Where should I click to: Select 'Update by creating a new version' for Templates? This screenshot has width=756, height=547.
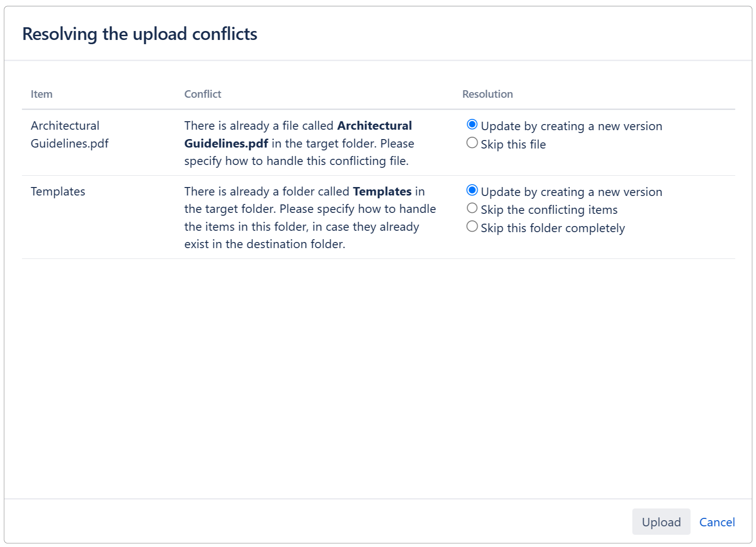click(472, 191)
